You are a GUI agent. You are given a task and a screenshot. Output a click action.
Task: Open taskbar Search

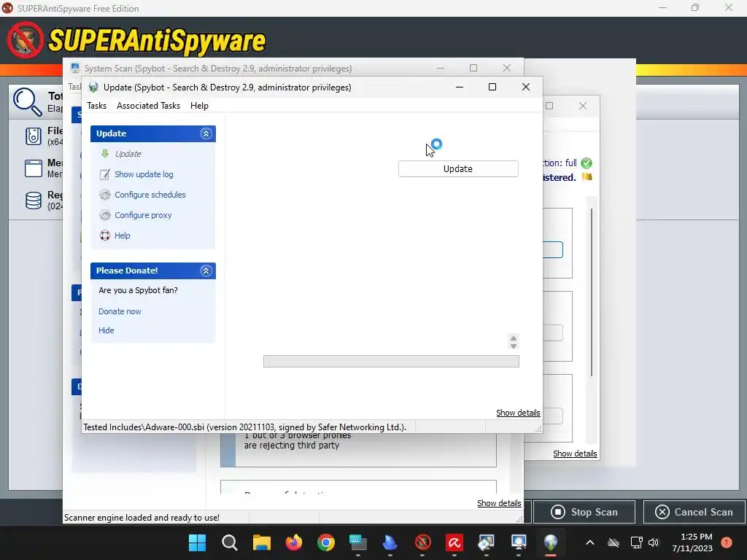[230, 542]
